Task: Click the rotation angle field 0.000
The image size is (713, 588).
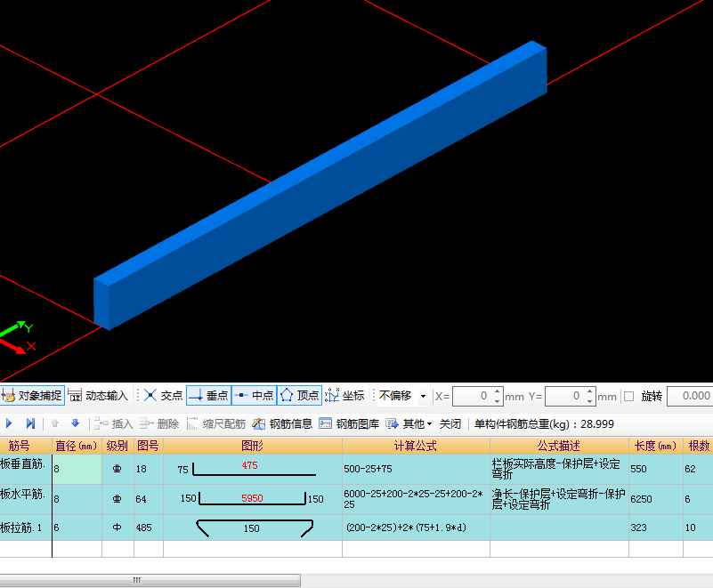Action: coord(690,396)
